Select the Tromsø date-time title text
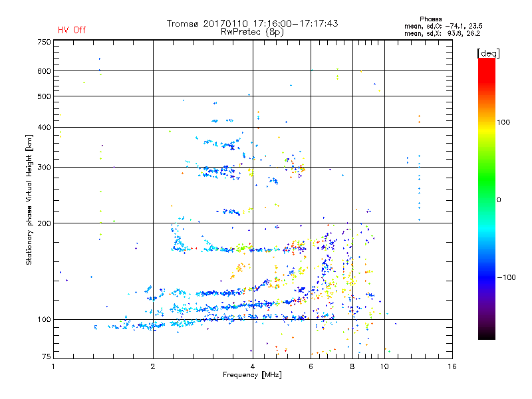 (252, 23)
